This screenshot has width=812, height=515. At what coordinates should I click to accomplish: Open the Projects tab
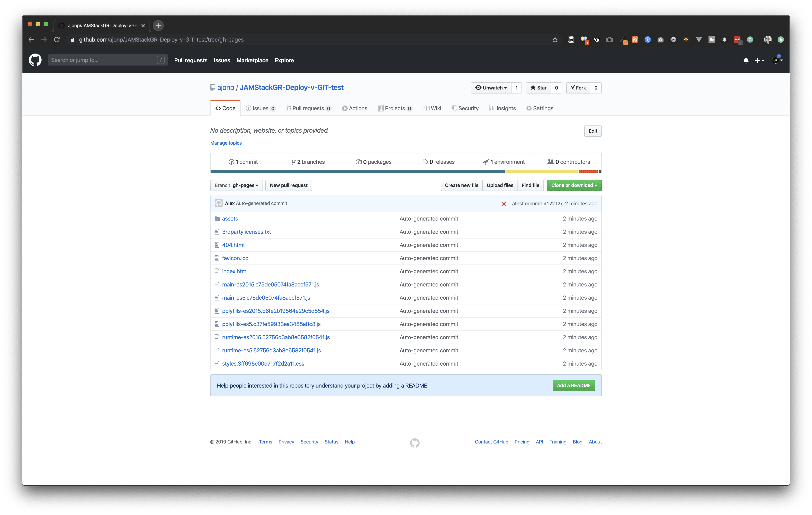pyautogui.click(x=395, y=108)
